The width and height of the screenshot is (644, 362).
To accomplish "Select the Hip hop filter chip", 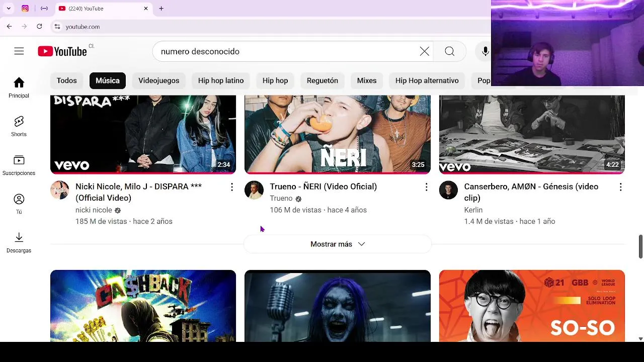I will (x=275, y=80).
